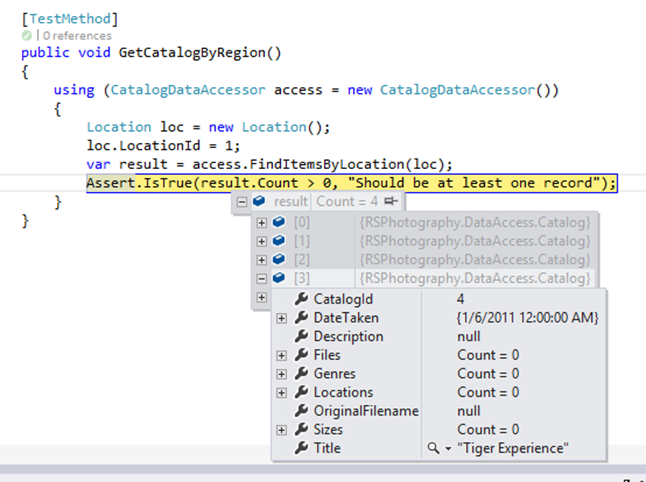Click the blue cube icon for item [0]
The image size is (646, 482).
[279, 222]
